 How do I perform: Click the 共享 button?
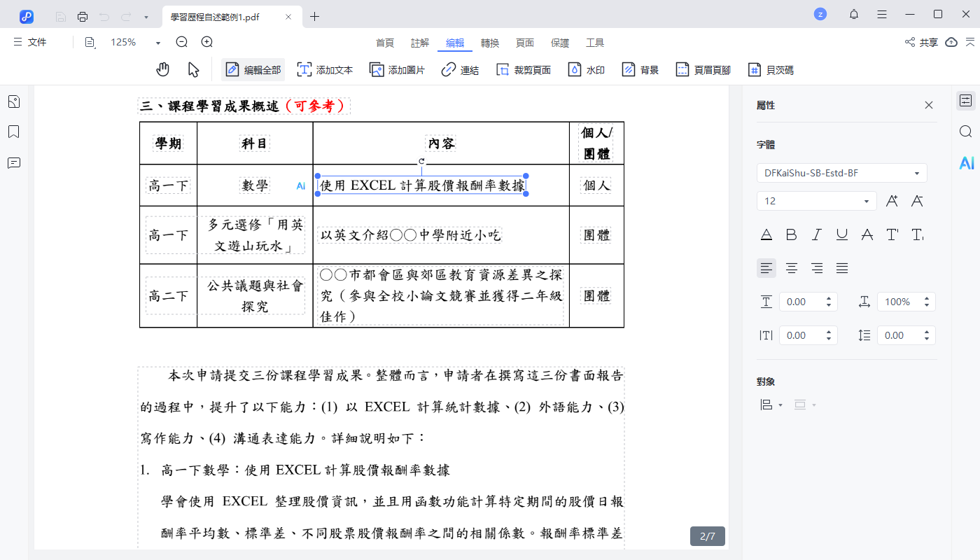point(921,43)
